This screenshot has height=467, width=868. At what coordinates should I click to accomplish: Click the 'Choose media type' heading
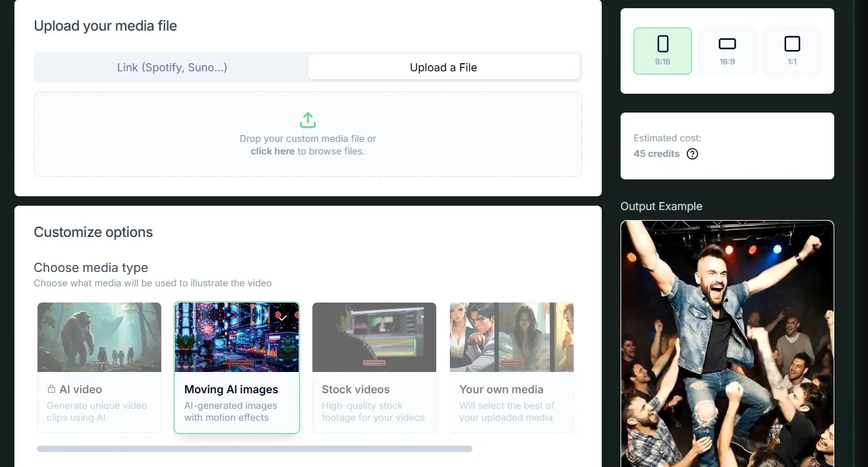click(x=91, y=268)
